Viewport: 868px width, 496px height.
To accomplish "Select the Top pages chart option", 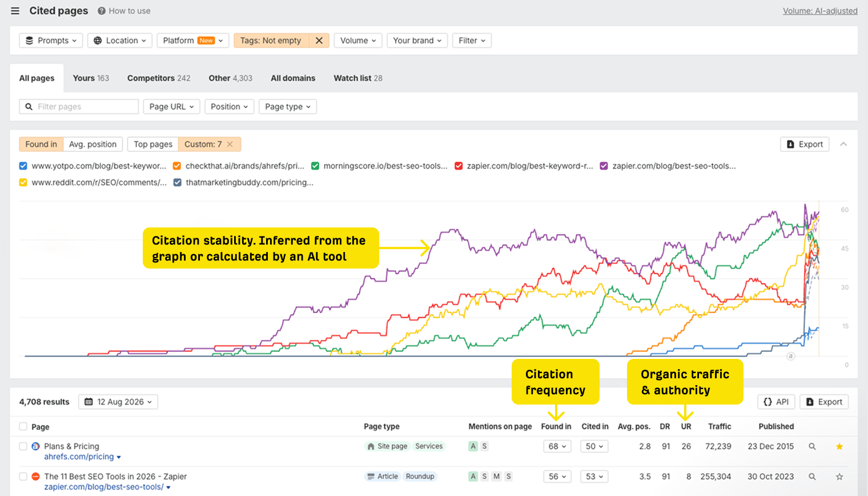I will [x=153, y=145].
